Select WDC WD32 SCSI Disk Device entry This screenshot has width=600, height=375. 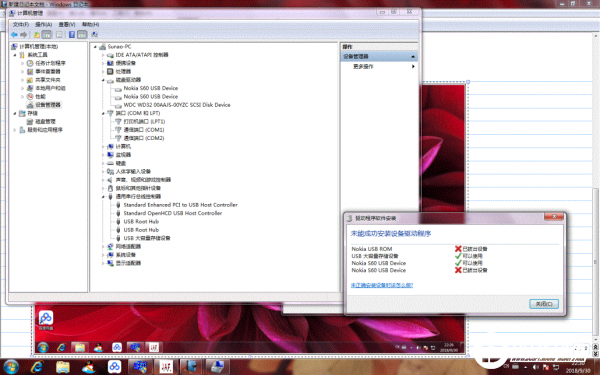tap(177, 105)
